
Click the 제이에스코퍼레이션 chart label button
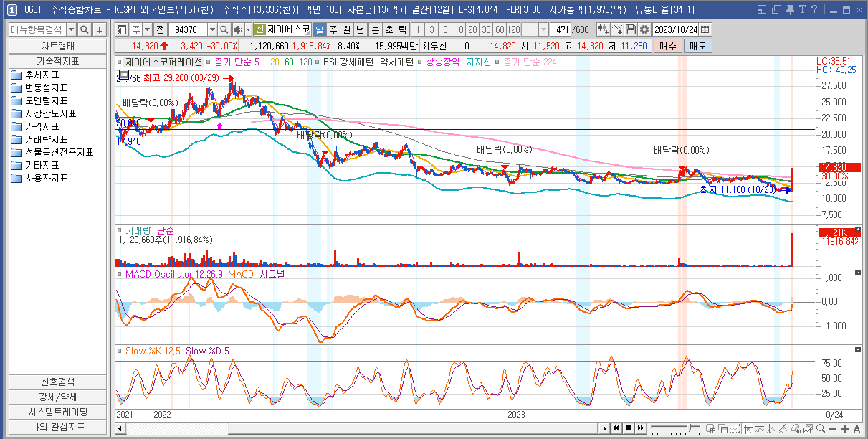pyautogui.click(x=163, y=62)
